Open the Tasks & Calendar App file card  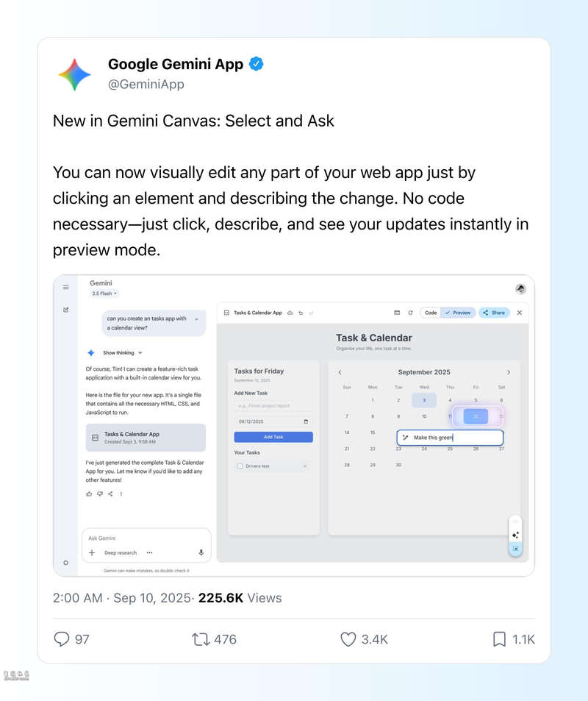coord(145,438)
